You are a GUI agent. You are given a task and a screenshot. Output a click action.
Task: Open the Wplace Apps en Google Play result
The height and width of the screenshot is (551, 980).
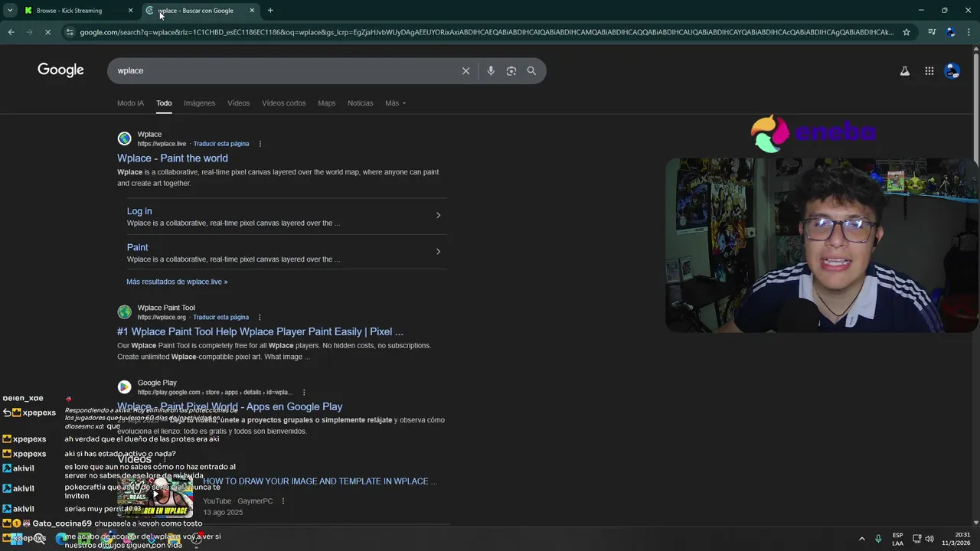coord(230,407)
